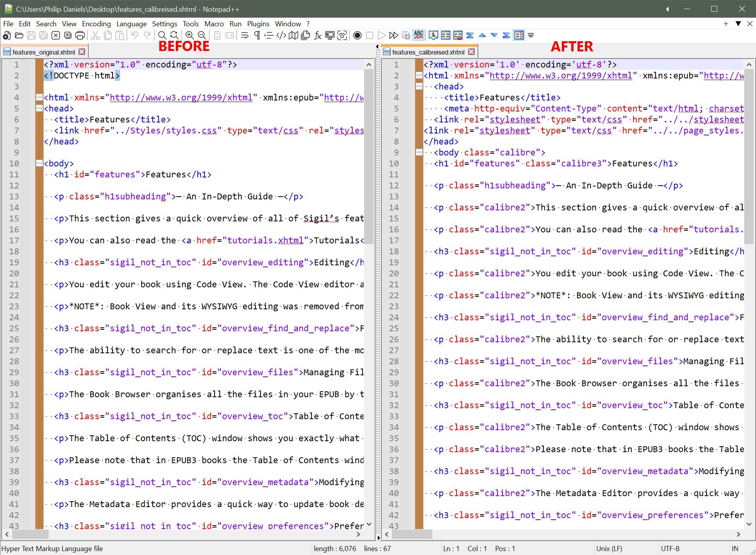Click the Find magnifier icon

coord(162,36)
